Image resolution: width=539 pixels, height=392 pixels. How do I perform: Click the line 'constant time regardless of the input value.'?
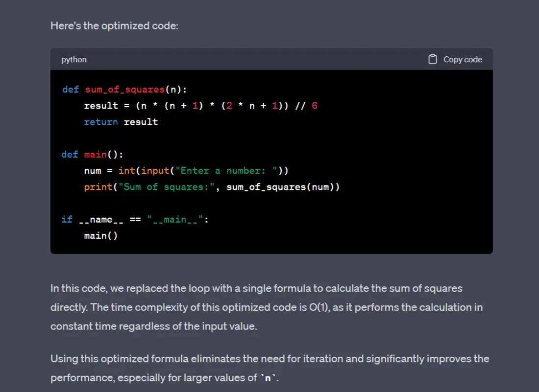click(x=154, y=326)
